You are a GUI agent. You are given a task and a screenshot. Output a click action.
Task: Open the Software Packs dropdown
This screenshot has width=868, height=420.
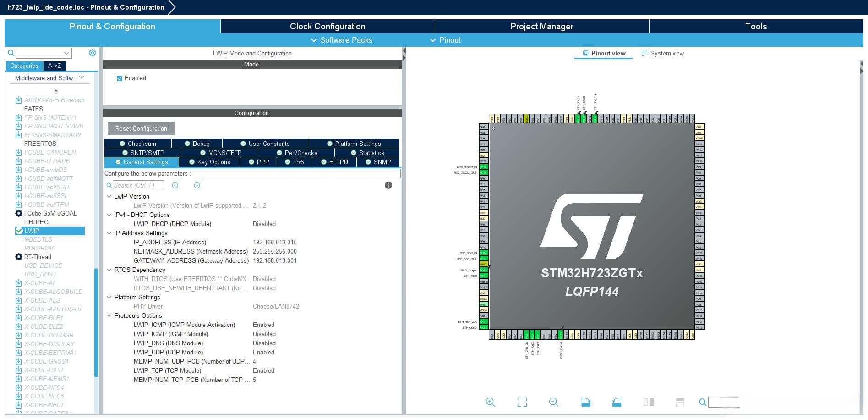coord(342,40)
